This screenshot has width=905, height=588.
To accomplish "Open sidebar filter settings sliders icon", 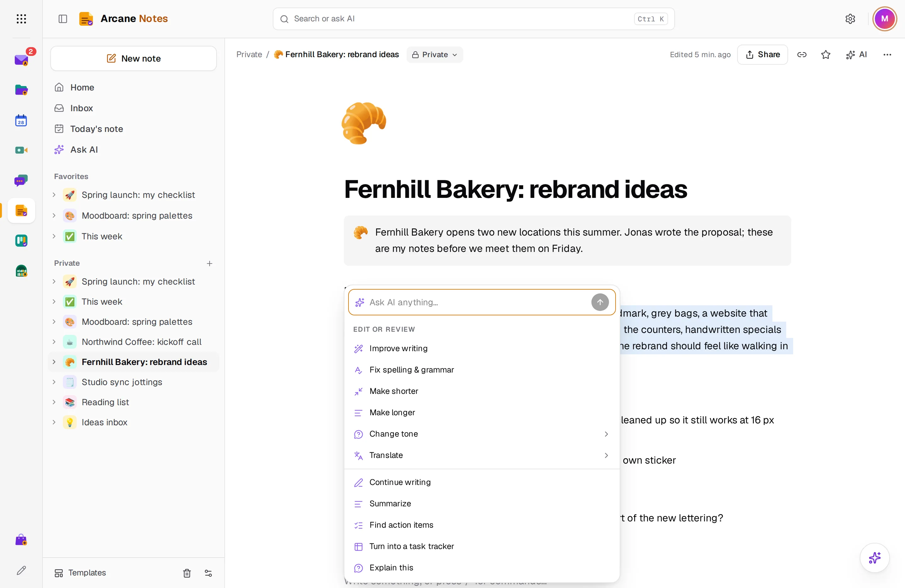I will 208,573.
